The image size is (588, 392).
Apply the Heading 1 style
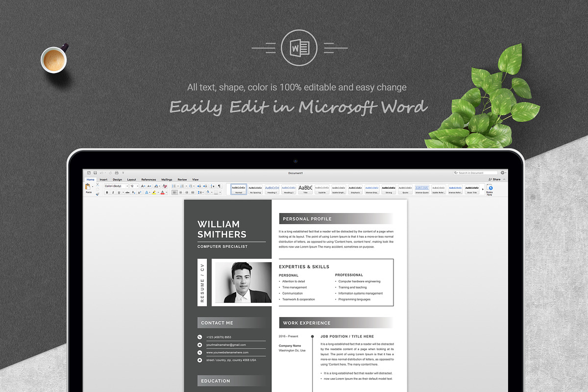[272, 189]
